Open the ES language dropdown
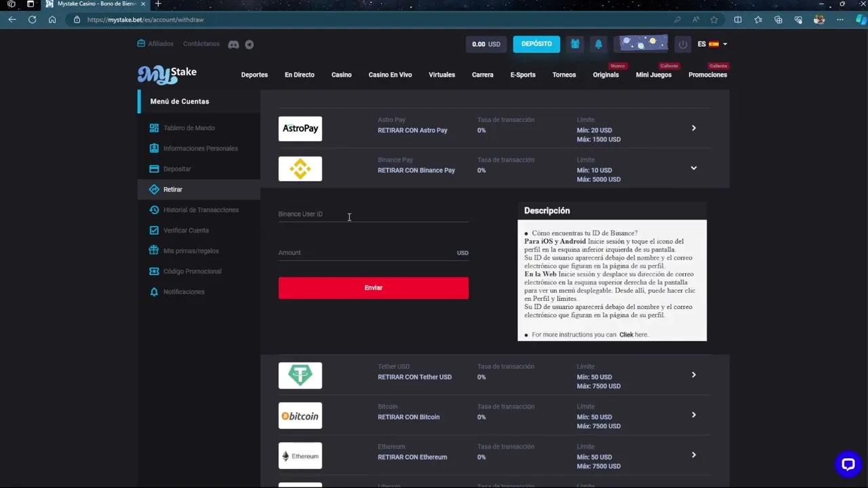 pyautogui.click(x=712, y=44)
